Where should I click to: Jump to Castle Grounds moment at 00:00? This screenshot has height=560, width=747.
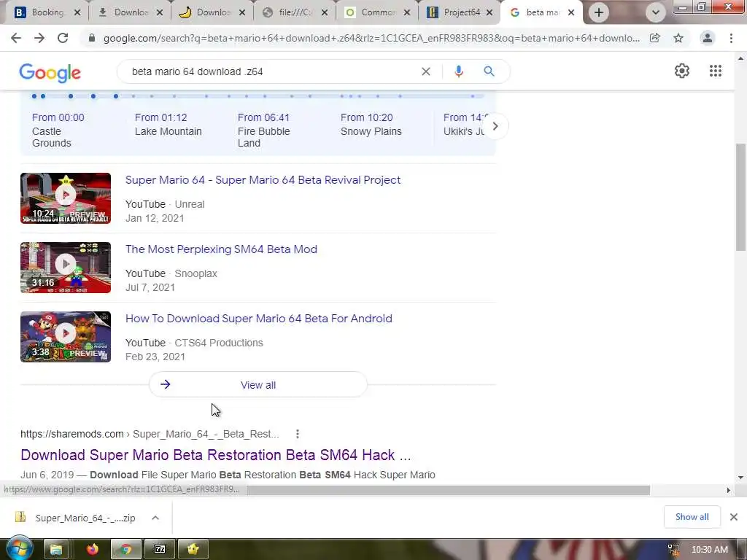[58, 130]
